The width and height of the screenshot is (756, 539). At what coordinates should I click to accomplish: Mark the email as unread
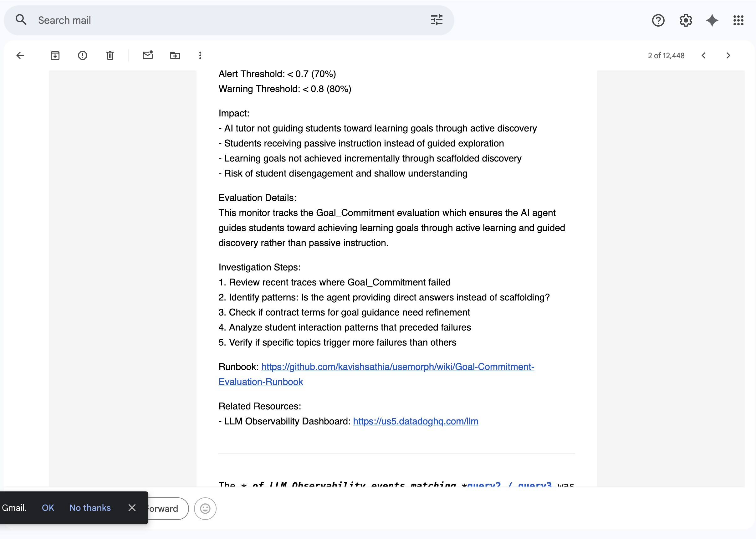[148, 55]
